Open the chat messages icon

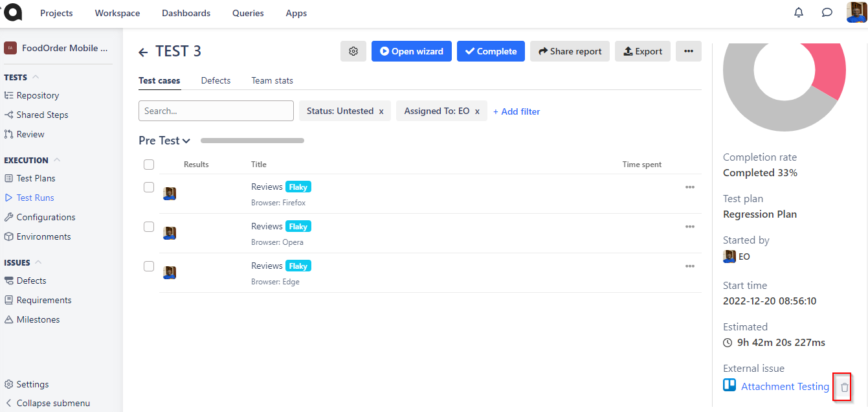point(827,12)
